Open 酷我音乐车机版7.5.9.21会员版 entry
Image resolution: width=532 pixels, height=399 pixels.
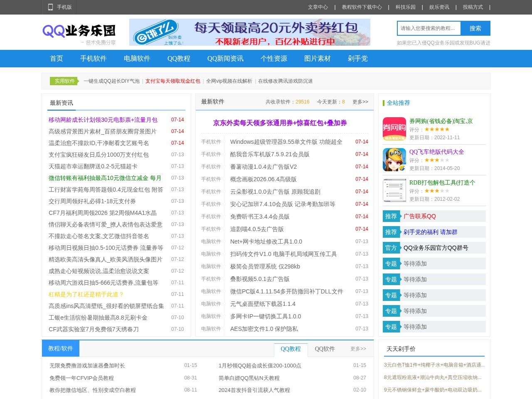[x=270, y=154]
